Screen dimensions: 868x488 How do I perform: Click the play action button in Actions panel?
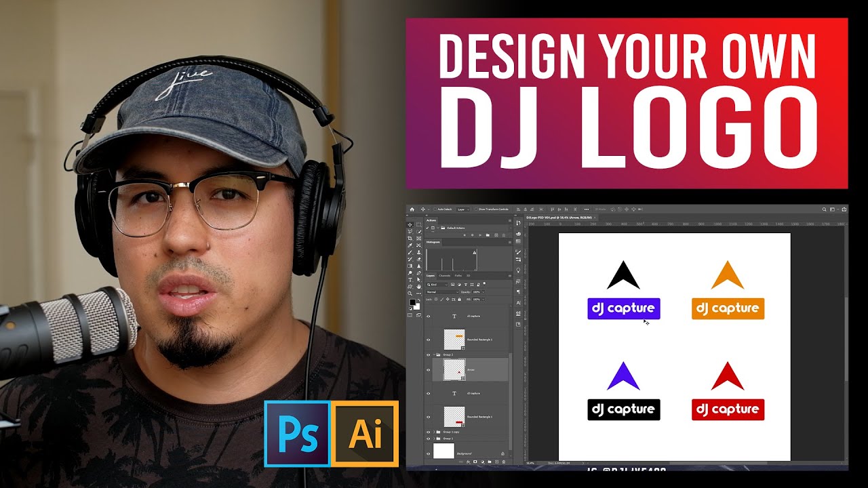pos(480,235)
